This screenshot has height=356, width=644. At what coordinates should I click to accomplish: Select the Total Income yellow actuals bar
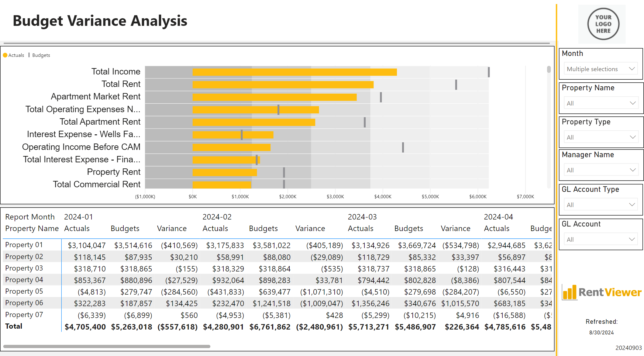tap(294, 72)
